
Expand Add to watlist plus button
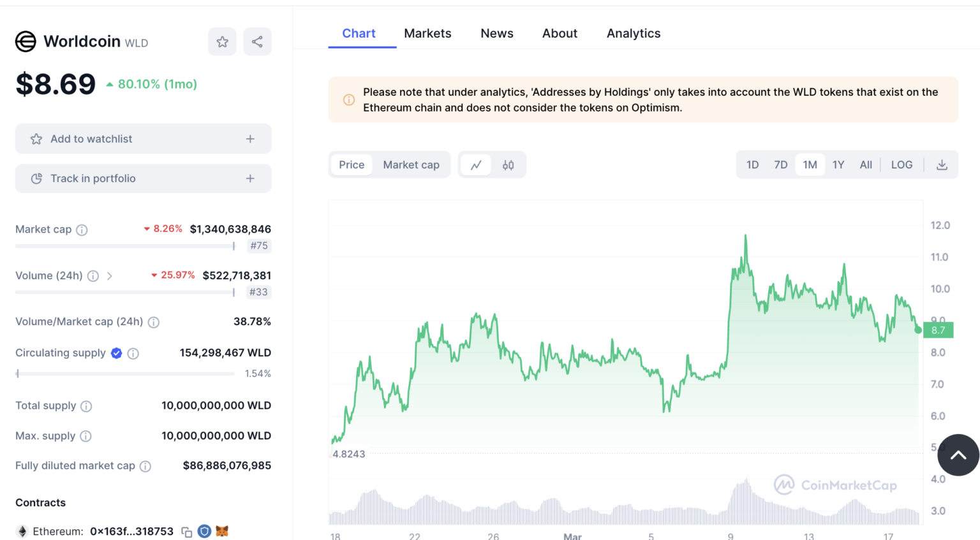250,139
